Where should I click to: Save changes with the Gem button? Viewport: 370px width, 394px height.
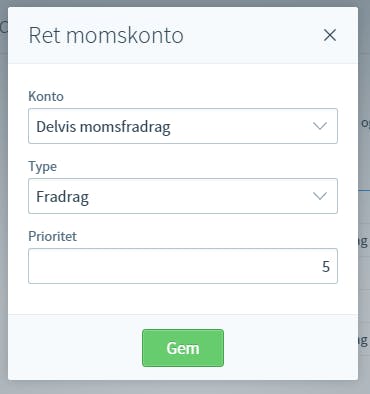point(183,348)
